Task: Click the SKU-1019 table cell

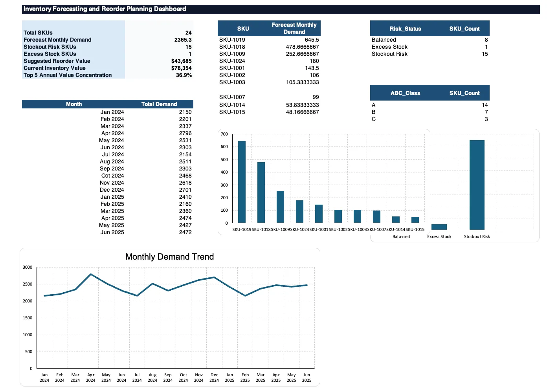Action: tap(232, 40)
